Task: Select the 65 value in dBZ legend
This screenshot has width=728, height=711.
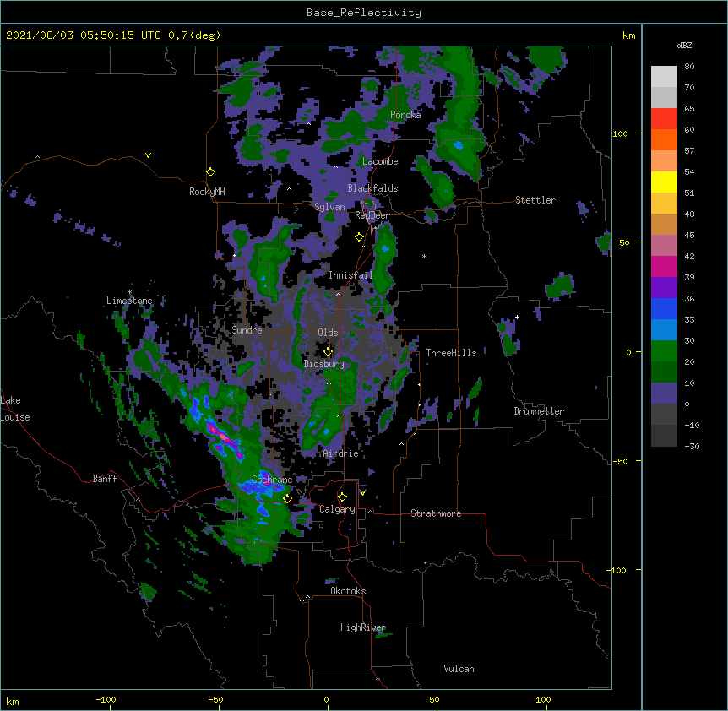Action: click(x=689, y=109)
